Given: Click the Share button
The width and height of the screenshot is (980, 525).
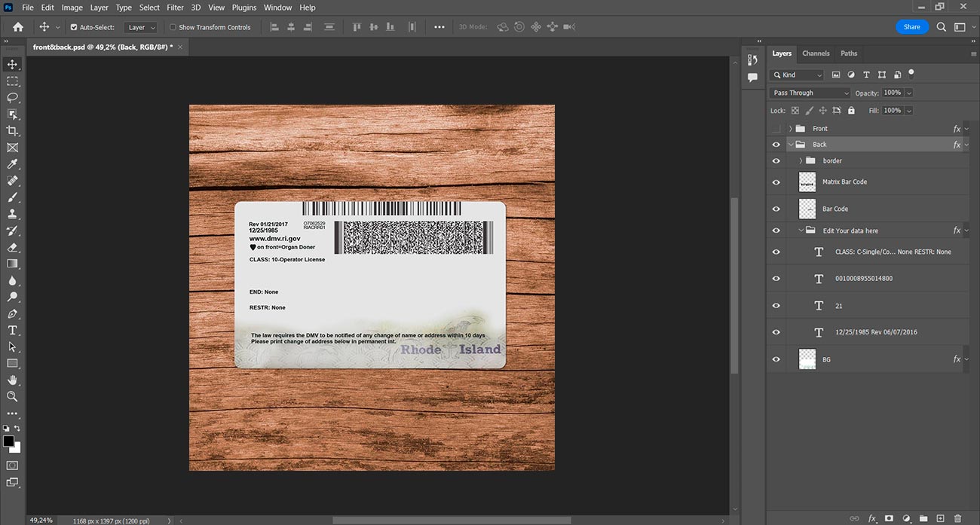Looking at the screenshot, I should (x=911, y=27).
